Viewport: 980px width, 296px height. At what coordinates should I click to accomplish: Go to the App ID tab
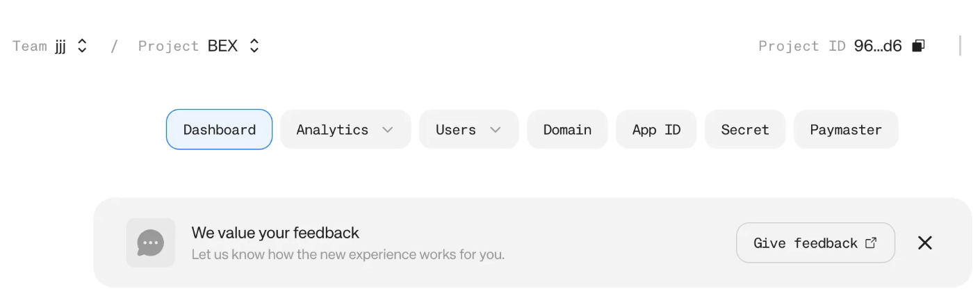[x=656, y=129]
